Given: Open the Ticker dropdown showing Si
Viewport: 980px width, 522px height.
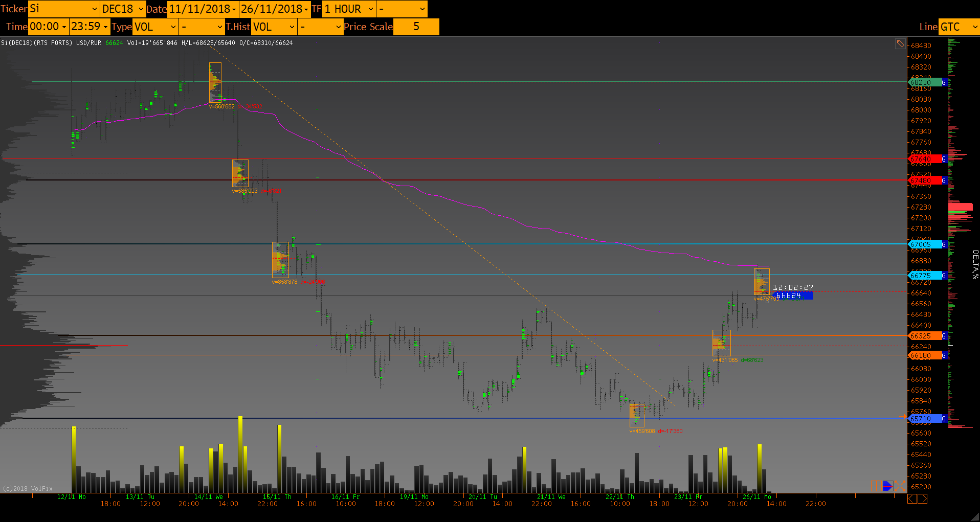Looking at the screenshot, I should pos(63,9).
